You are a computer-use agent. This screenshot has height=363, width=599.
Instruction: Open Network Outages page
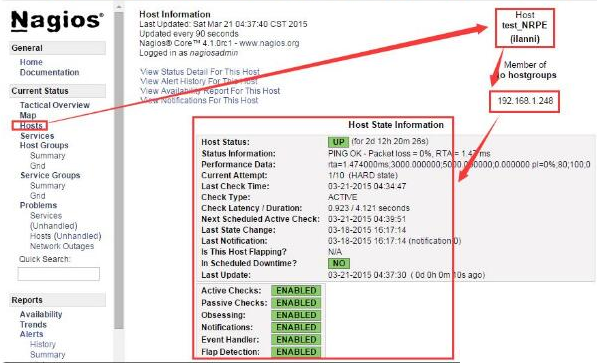(x=62, y=246)
